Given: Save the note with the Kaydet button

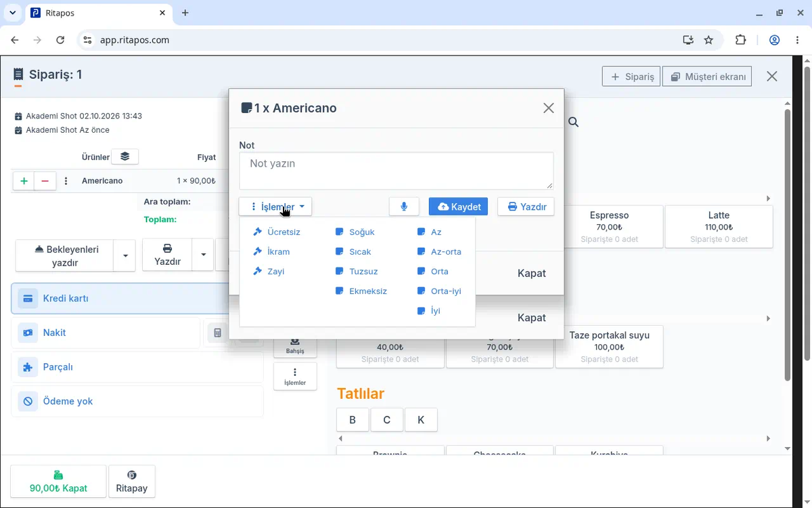Looking at the screenshot, I should [x=458, y=207].
